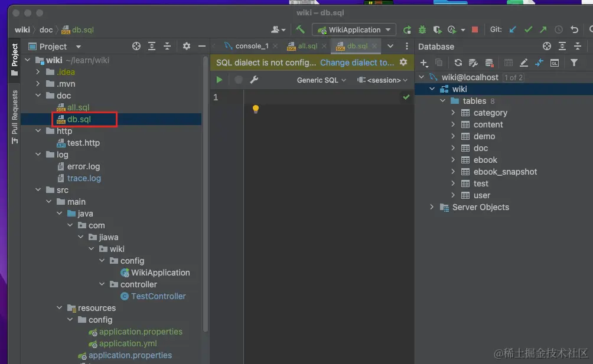Image resolution: width=593 pixels, height=364 pixels.
Task: Click the build project hammer icon
Action: click(300, 29)
